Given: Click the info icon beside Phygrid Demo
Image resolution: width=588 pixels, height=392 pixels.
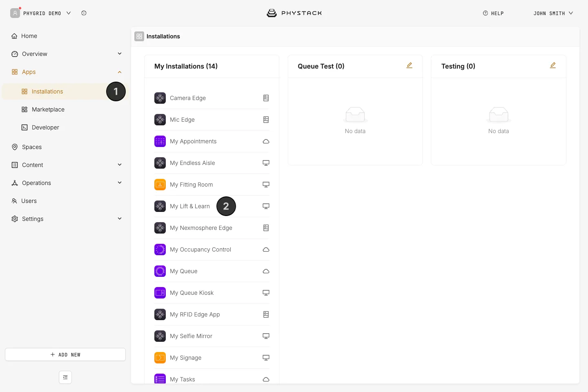Looking at the screenshot, I should click(84, 13).
